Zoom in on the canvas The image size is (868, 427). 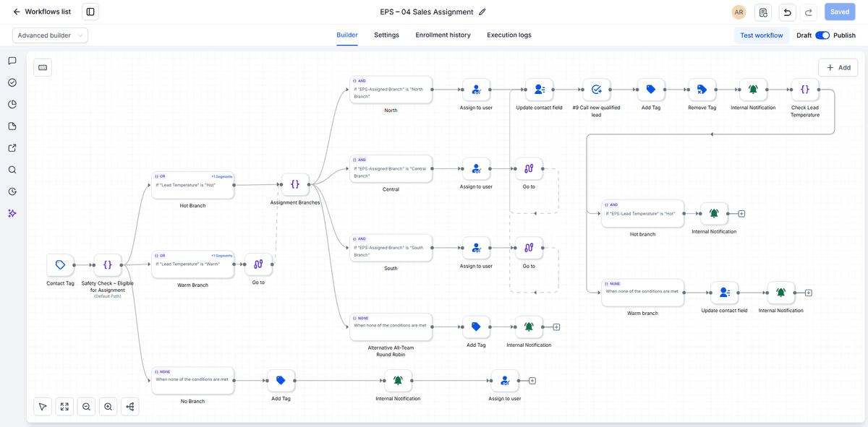click(109, 407)
